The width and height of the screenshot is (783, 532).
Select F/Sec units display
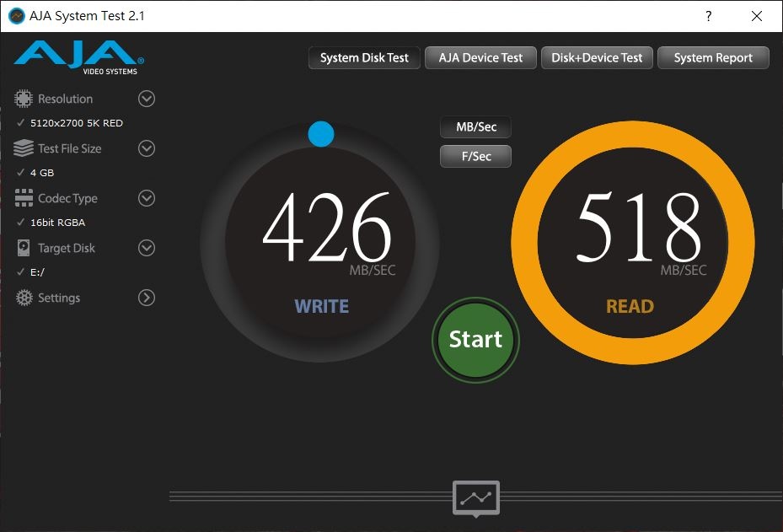point(476,156)
